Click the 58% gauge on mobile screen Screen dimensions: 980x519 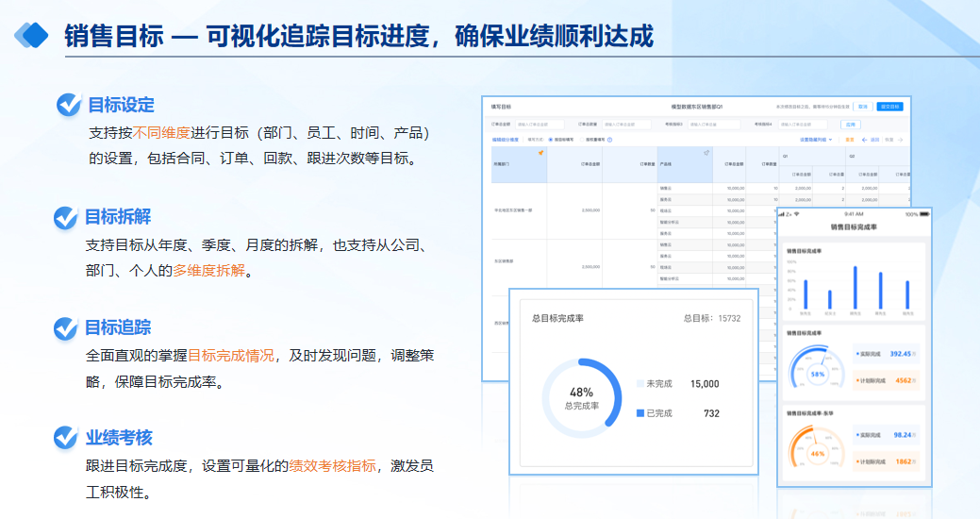[817, 372]
